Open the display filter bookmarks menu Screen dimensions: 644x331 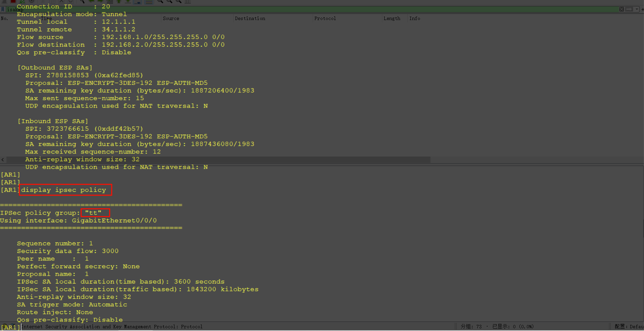[x=3, y=9]
